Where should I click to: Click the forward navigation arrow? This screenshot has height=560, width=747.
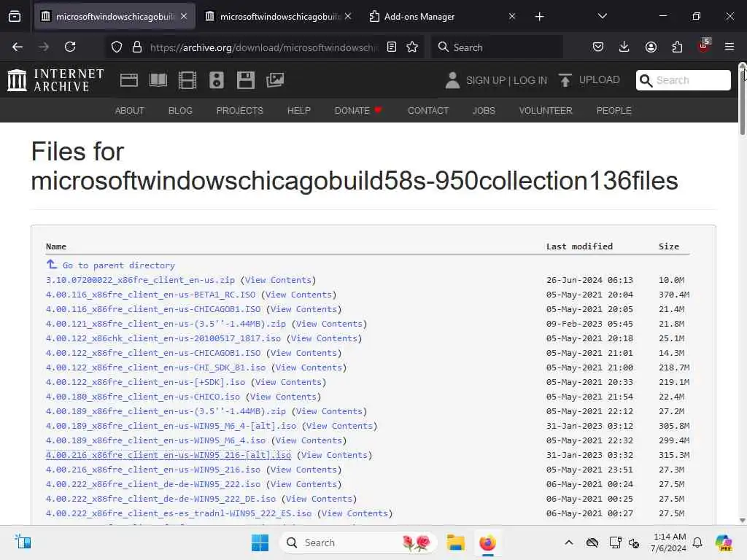click(x=44, y=47)
